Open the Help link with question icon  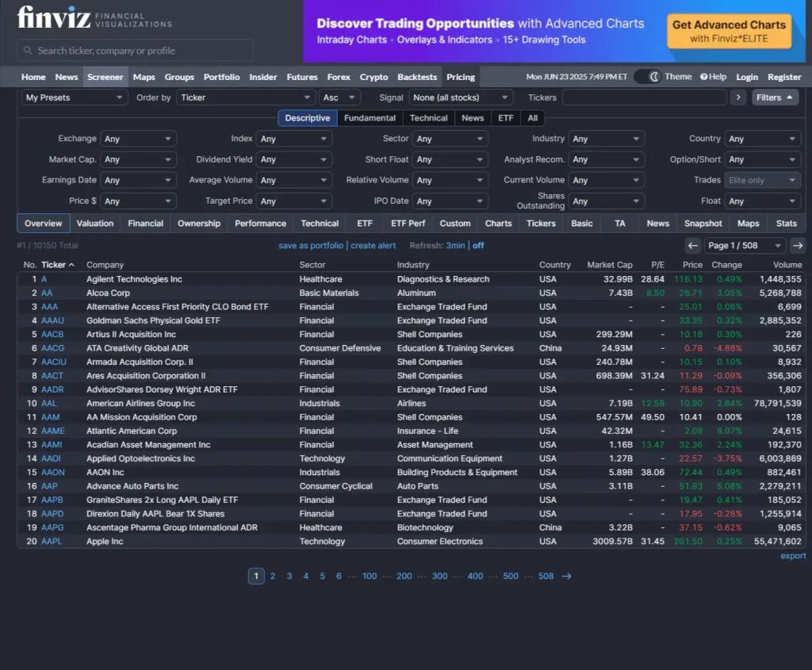713,77
